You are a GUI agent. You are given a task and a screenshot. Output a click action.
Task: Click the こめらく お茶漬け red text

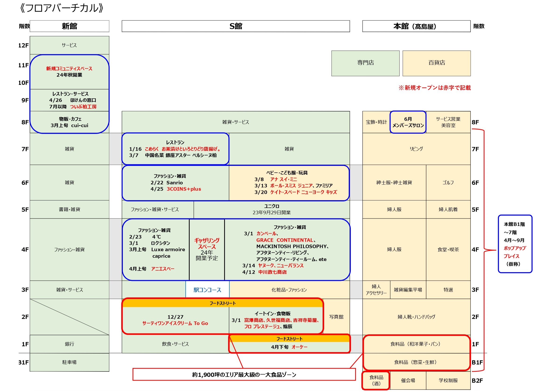(183, 149)
